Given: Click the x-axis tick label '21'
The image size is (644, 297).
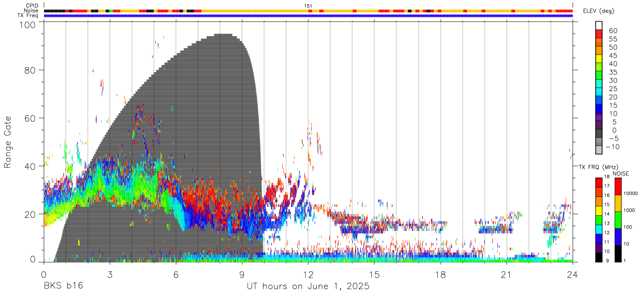Looking at the screenshot, I should pyautogui.click(x=507, y=274).
